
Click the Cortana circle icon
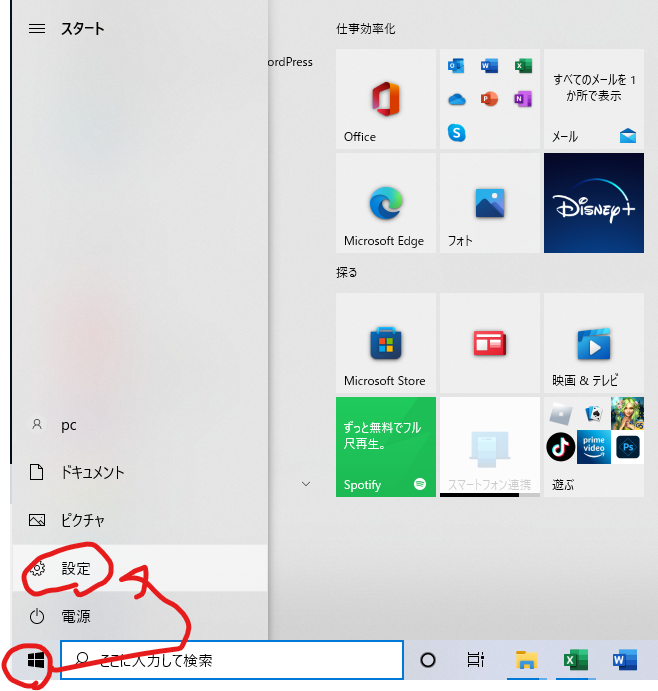pyautogui.click(x=428, y=660)
